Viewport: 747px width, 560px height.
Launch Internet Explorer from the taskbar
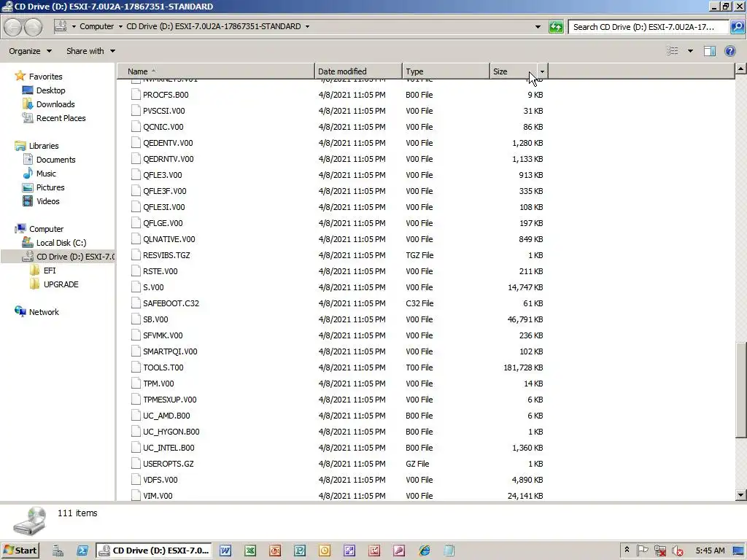coord(424,551)
